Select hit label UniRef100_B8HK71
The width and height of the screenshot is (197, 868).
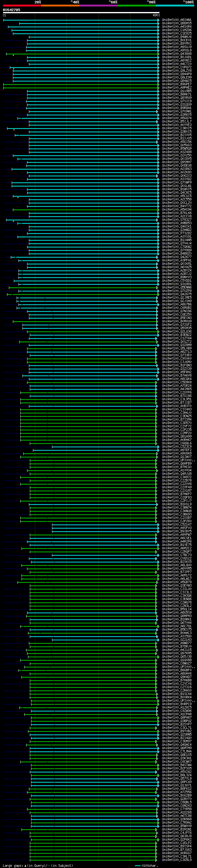(176, 94)
